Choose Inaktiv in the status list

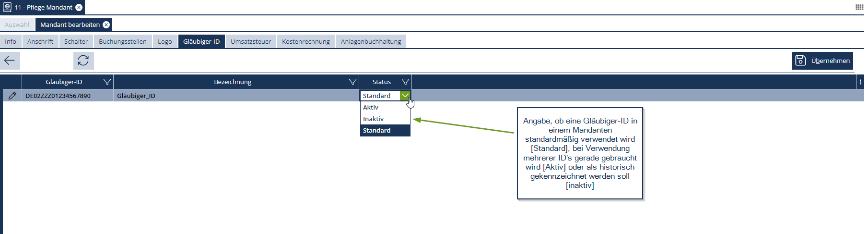tap(373, 119)
